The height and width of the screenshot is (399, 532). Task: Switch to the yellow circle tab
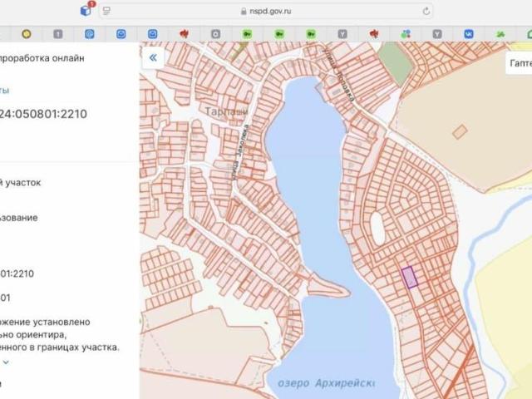(x=26, y=34)
